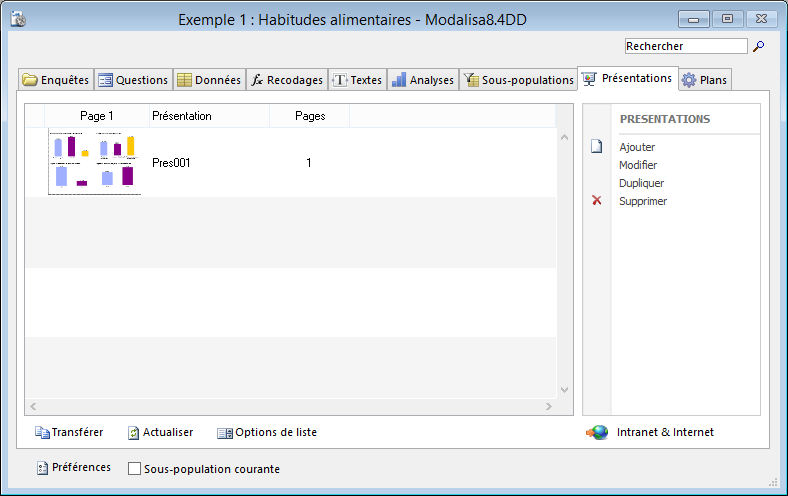
Task: Click the Intranet & Internet globe icon
Action: (x=597, y=433)
